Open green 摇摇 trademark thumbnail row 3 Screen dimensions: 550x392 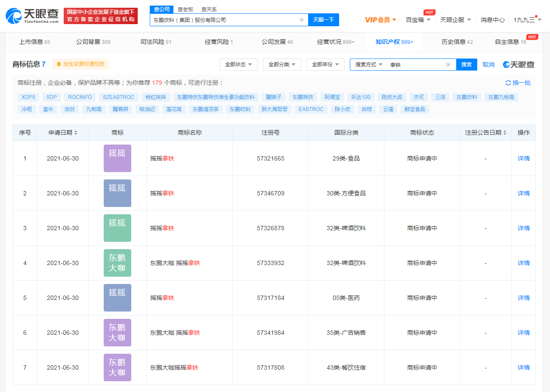117,228
